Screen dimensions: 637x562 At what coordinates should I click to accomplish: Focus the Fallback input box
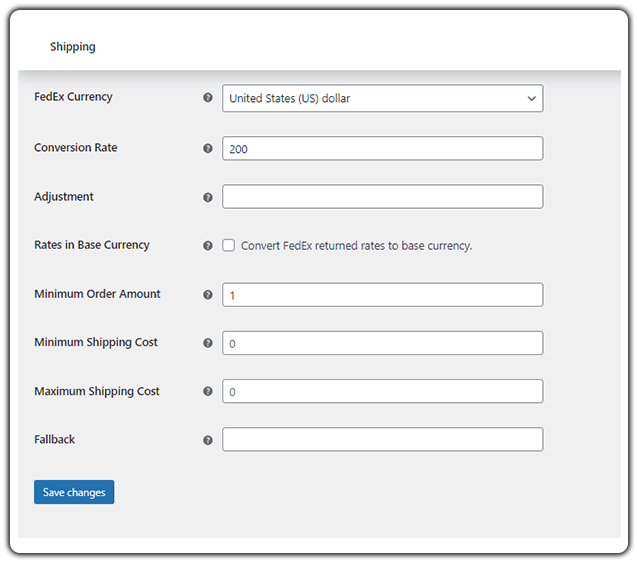pos(382,440)
